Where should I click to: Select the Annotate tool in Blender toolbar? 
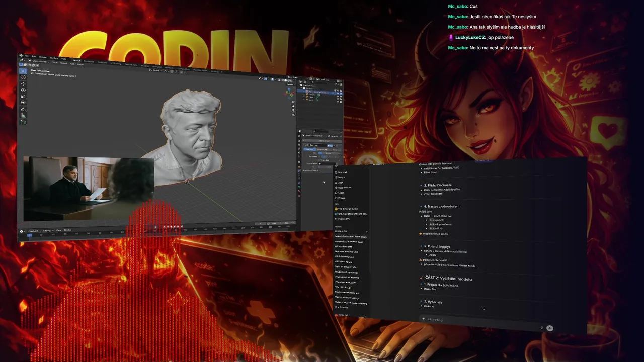23,109
